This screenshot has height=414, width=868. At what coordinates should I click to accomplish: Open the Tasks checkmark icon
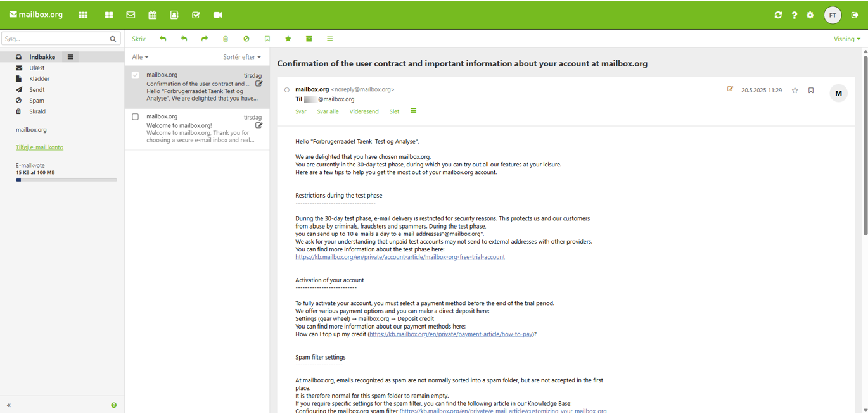(x=196, y=15)
